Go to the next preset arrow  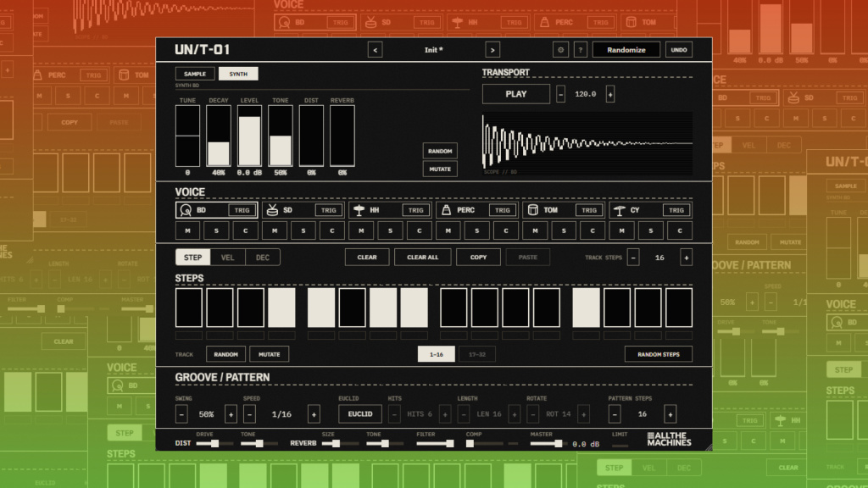tap(492, 50)
